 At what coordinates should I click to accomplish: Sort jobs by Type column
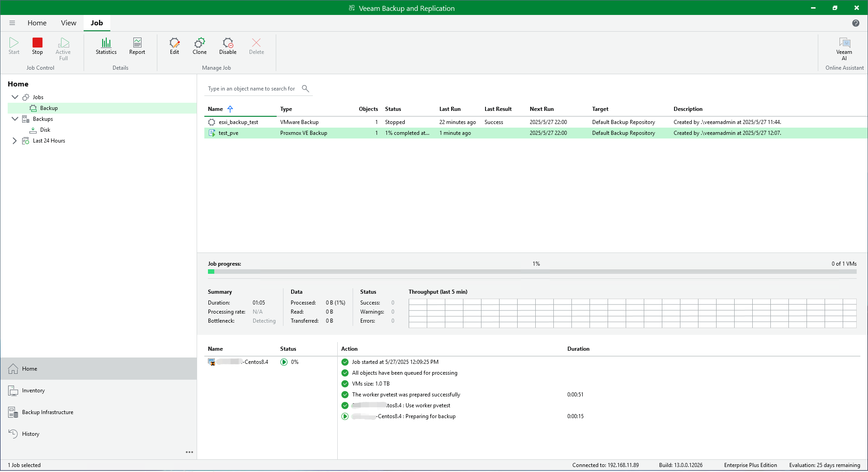point(286,109)
